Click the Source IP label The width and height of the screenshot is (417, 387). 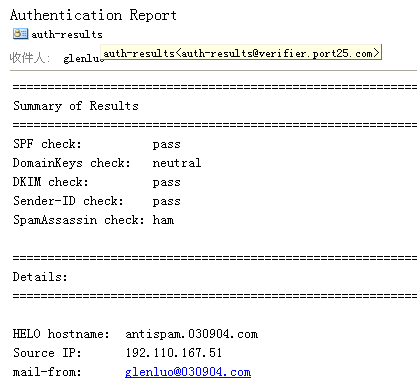tap(47, 353)
